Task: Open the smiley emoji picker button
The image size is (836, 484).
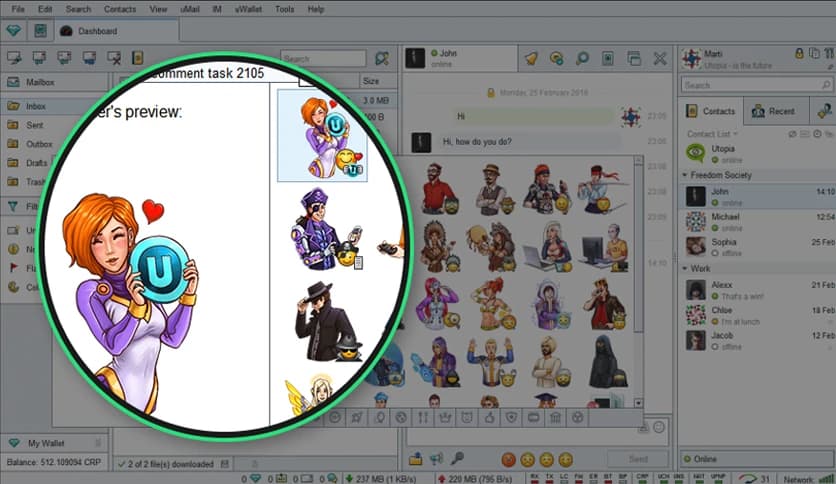Action: [x=659, y=427]
